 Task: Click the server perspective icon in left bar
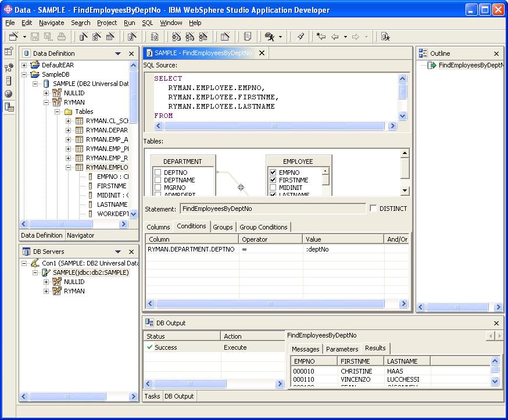9,81
